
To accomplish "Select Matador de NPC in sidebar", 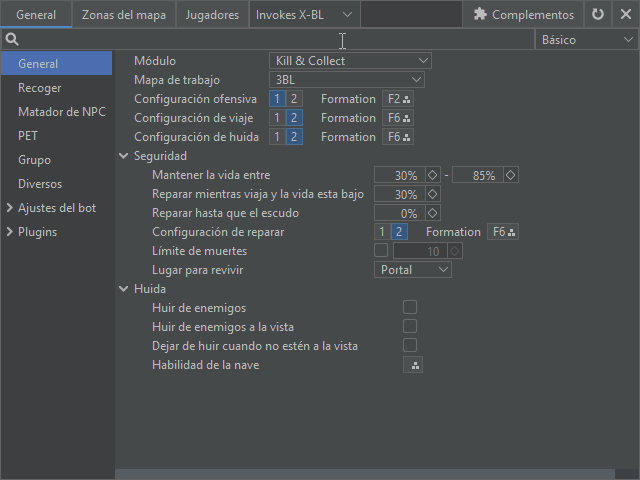I will click(62, 112).
